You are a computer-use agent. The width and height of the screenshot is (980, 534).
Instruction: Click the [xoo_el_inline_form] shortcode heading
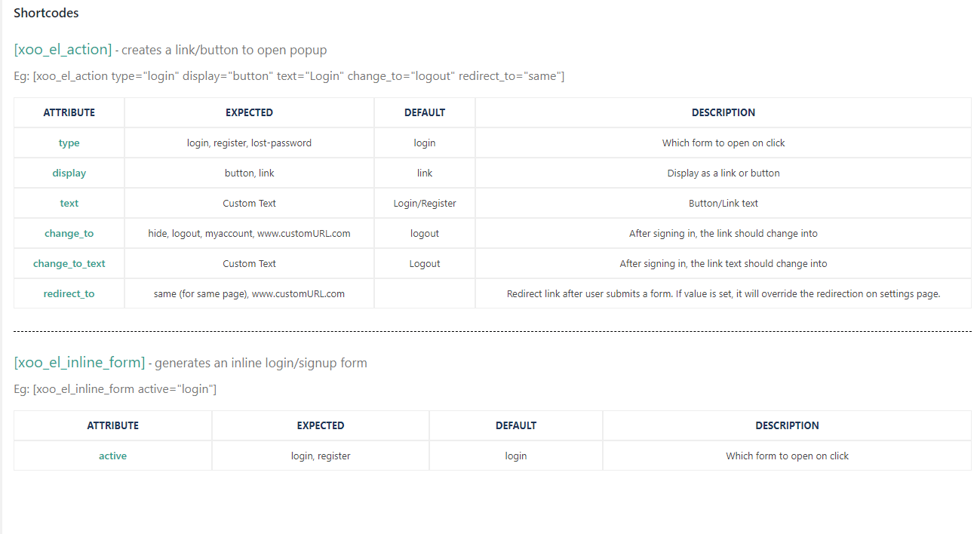click(79, 363)
